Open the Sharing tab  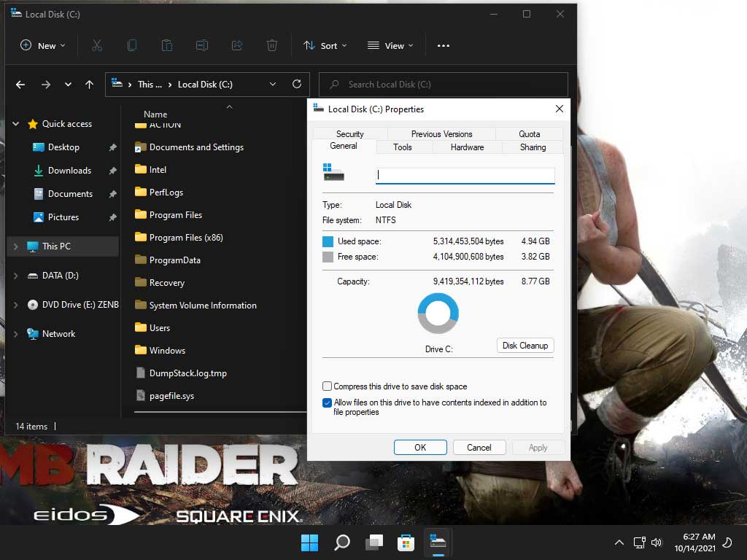click(x=533, y=147)
